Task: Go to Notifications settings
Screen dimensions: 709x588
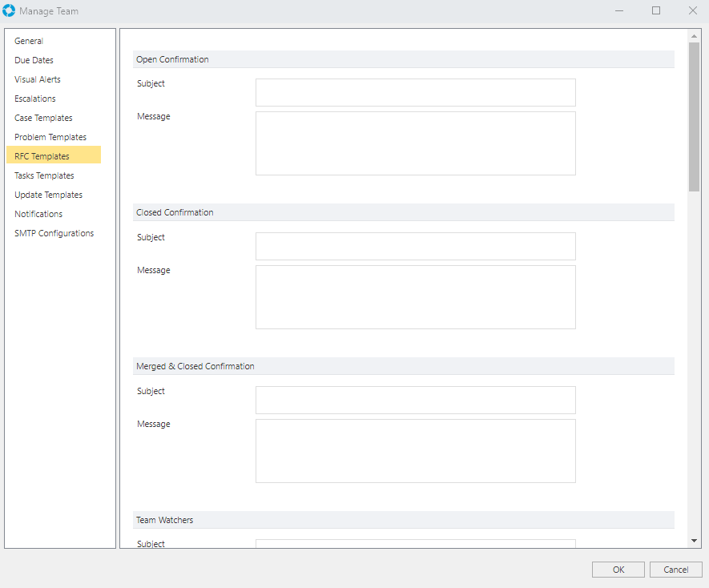Action: 38,214
